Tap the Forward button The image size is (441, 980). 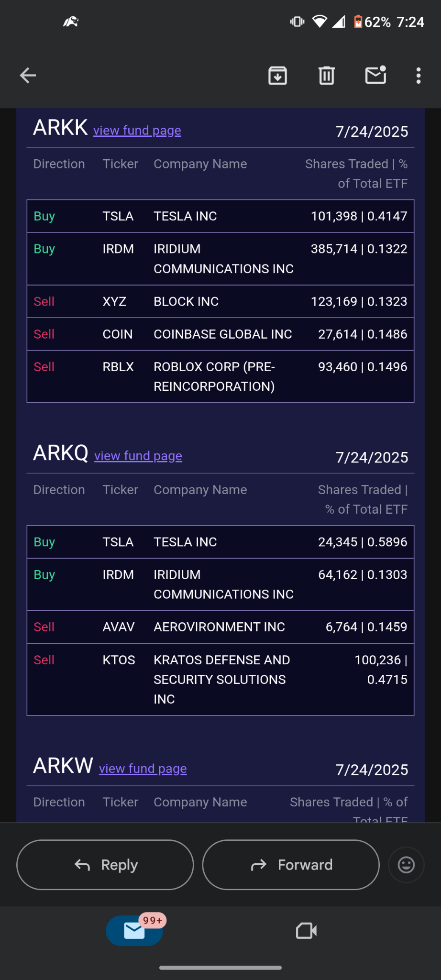(x=291, y=865)
